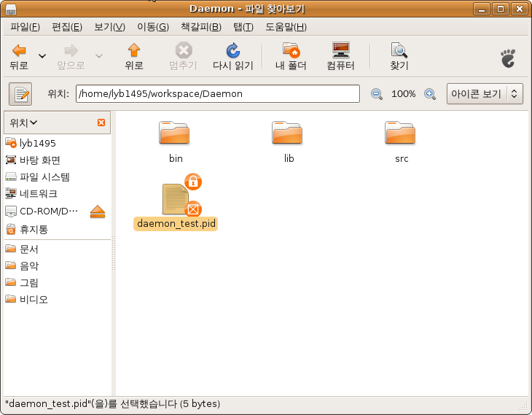Open the back history dropdown arrow
Viewport: 532px width, 415px height.
42,56
